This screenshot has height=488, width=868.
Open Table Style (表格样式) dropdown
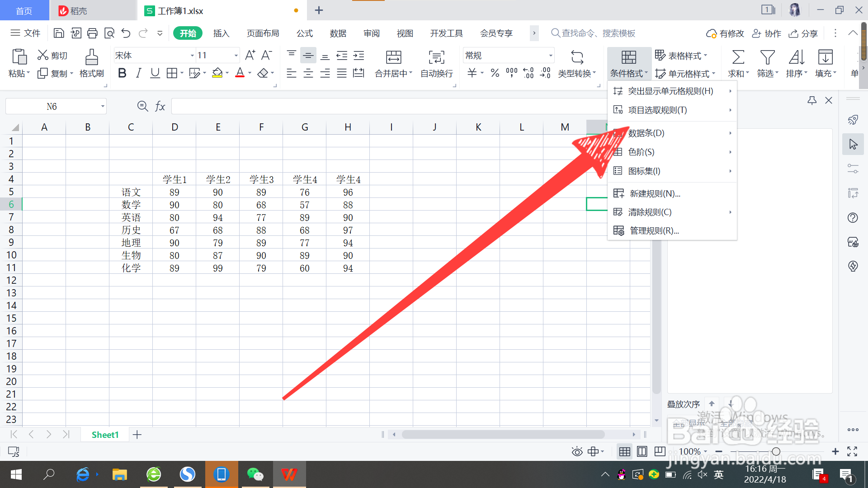point(681,56)
